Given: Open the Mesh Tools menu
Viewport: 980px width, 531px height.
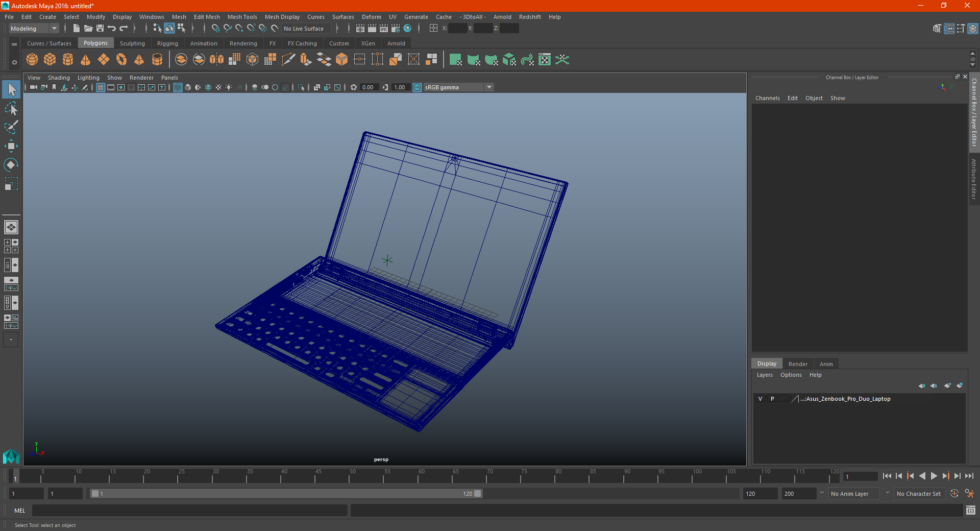Looking at the screenshot, I should 242,17.
